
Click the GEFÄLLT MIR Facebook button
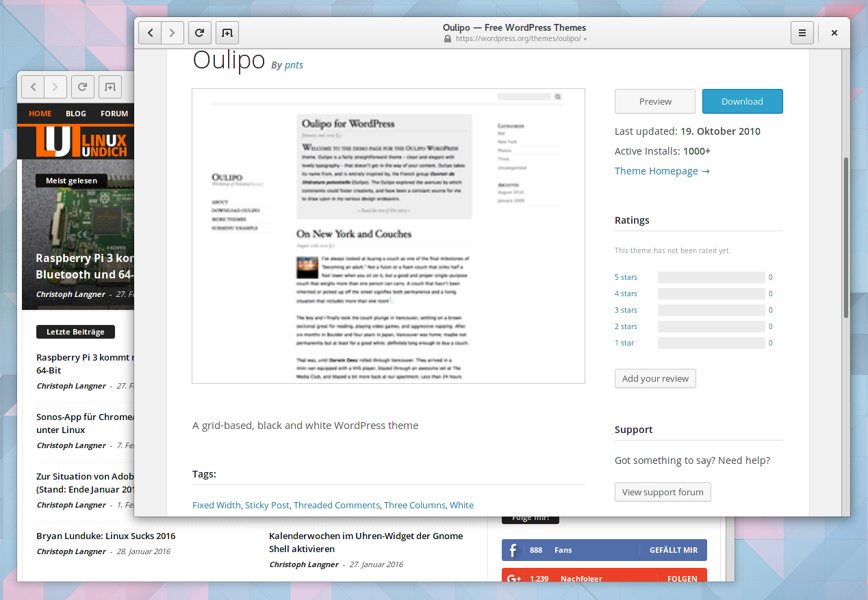674,550
